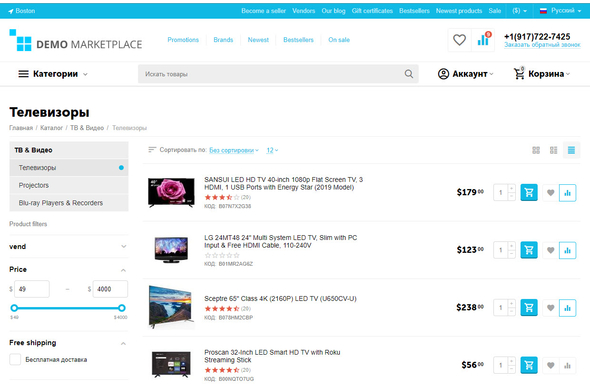
Task: Select Projectors in the category sidebar
Action: (69, 185)
